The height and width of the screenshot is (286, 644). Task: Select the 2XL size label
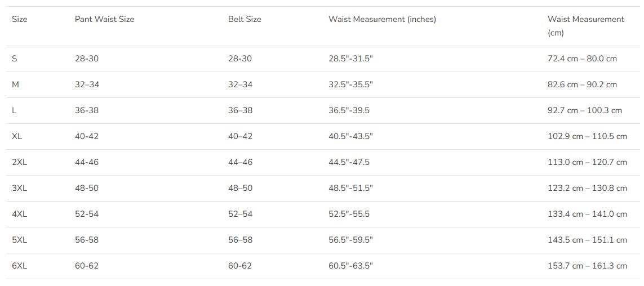pos(19,162)
